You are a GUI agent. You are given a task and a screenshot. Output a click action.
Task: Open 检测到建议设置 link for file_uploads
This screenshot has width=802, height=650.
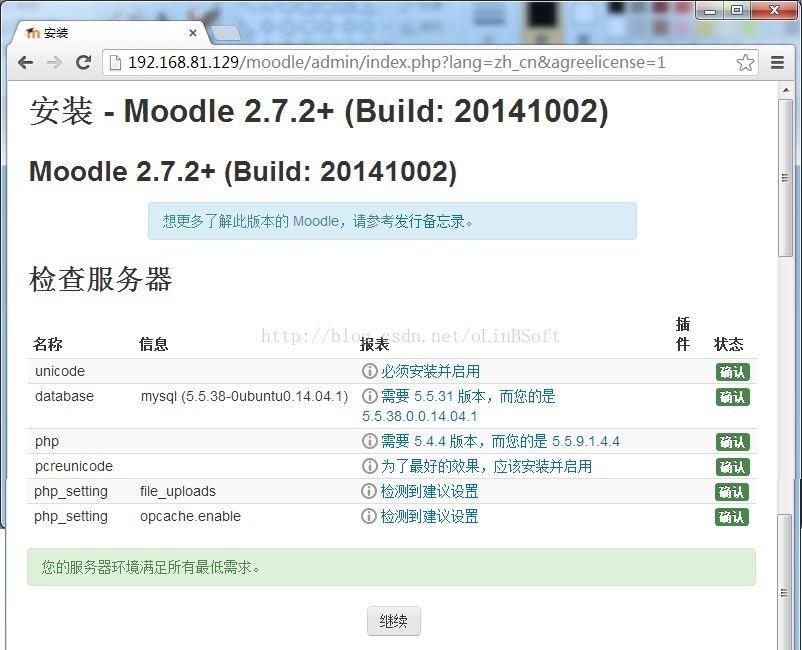[x=429, y=491]
